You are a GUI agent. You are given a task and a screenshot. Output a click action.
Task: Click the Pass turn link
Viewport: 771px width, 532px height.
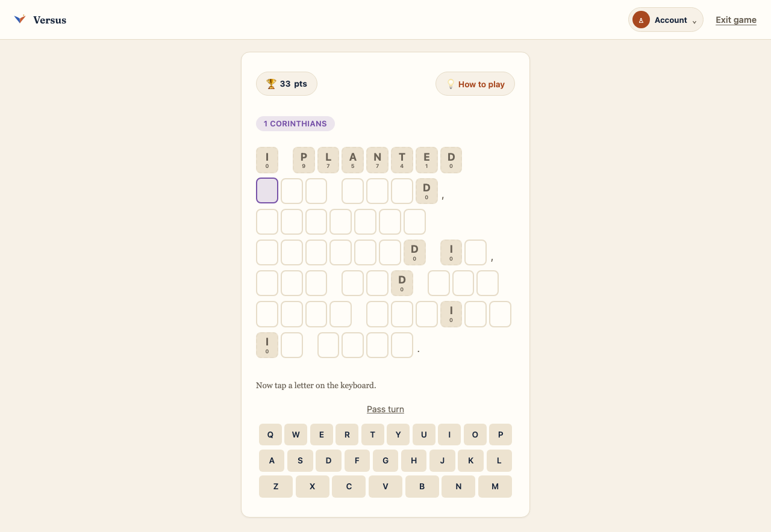385,409
